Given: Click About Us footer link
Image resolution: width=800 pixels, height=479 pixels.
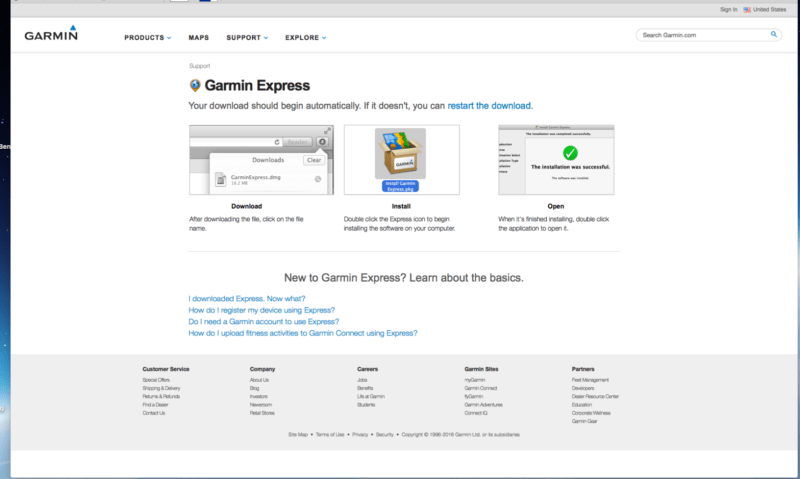Looking at the screenshot, I should pyautogui.click(x=259, y=380).
